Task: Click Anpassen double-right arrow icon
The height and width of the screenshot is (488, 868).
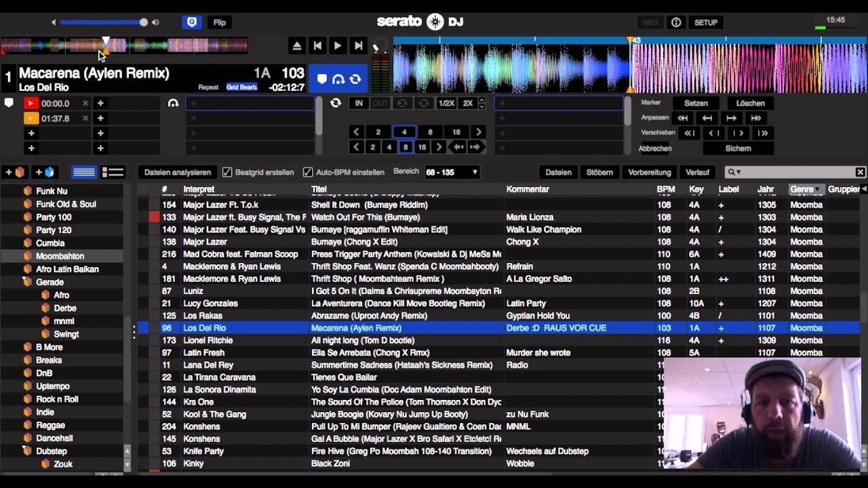Action: (756, 118)
